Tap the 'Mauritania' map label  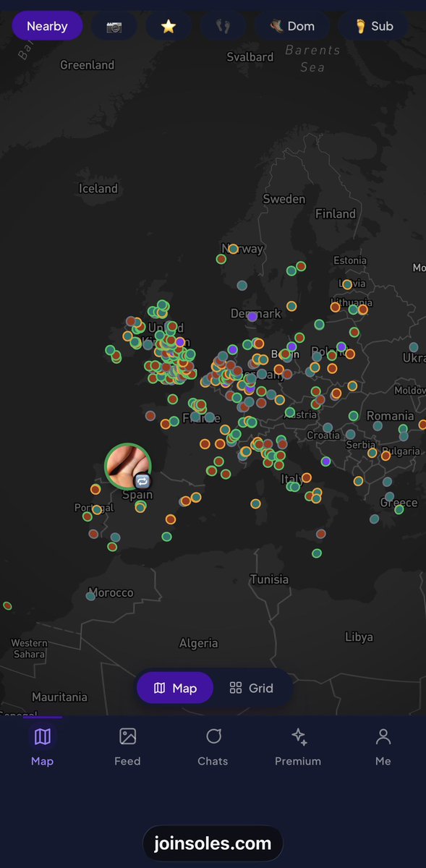59,697
